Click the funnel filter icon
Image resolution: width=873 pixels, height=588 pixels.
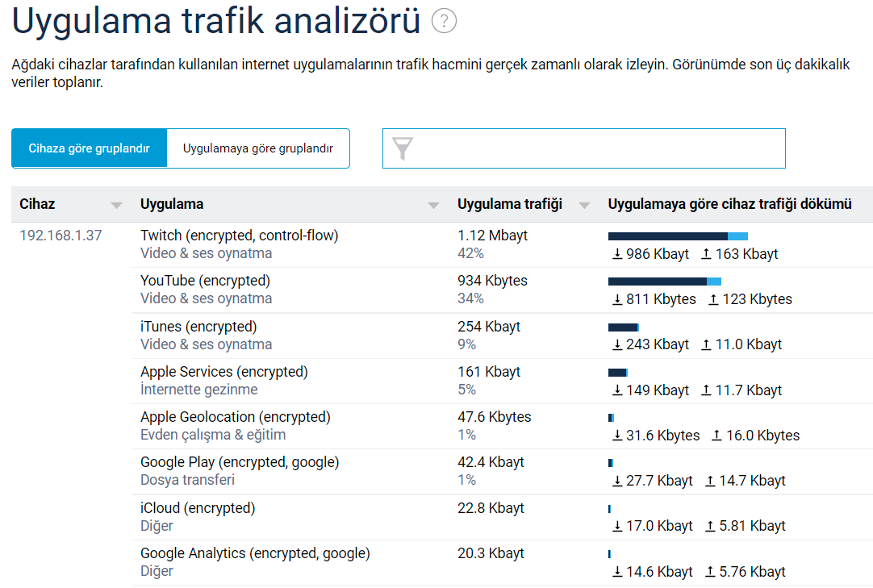click(x=403, y=148)
